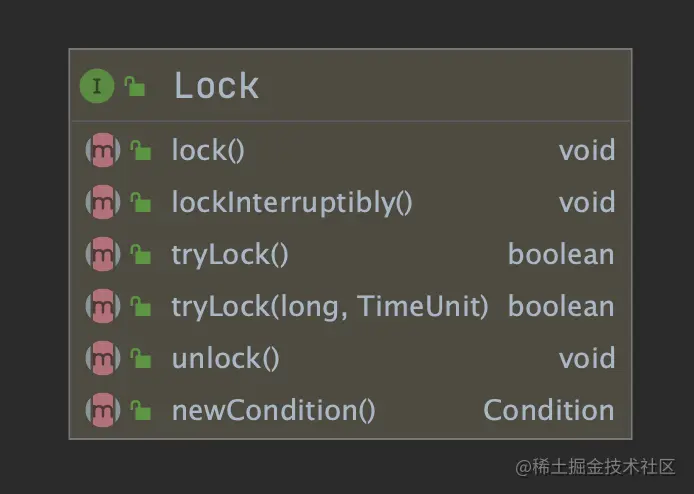The width and height of the screenshot is (694, 494).
Task: Click the public lock icon next to the Lock title
Action: click(135, 86)
